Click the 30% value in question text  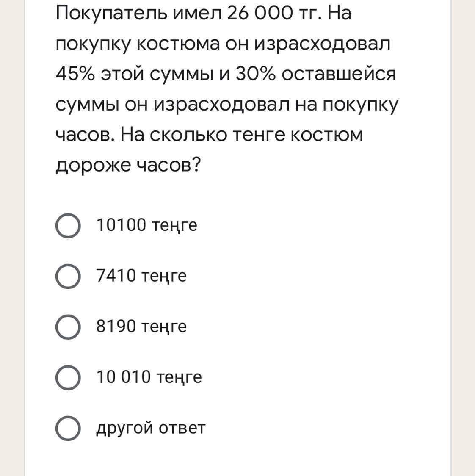click(x=256, y=74)
